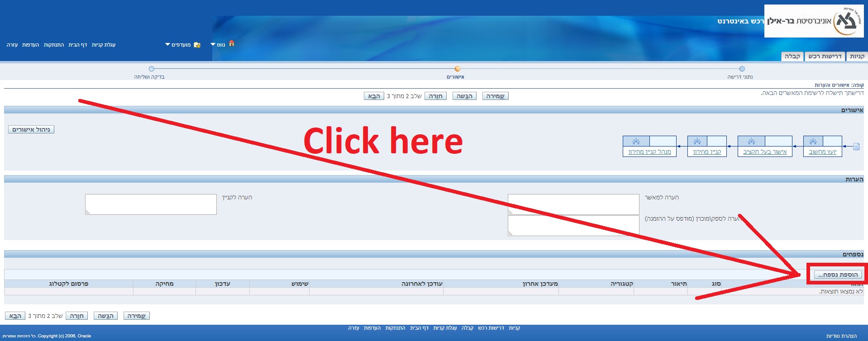Click the group icon above אישור בעל תקציב

coord(751,141)
